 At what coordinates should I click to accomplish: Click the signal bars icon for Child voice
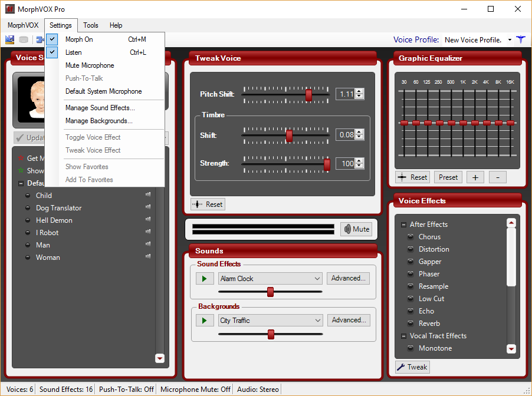148,194
